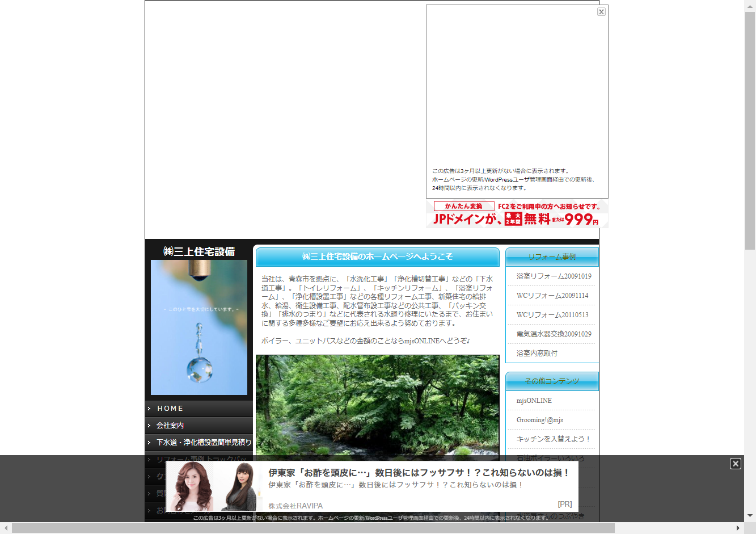Click the horizontal scrollbar right arrow

[738, 528]
